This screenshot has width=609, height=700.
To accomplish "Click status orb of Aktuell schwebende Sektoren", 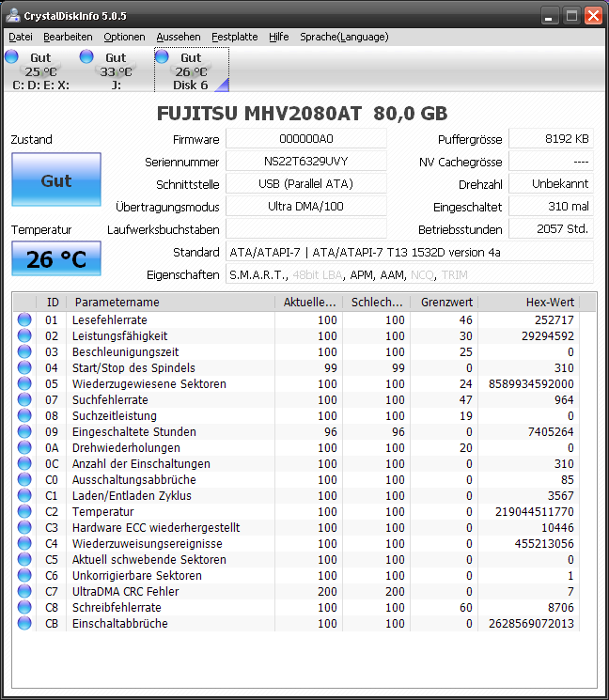I will coord(24,559).
